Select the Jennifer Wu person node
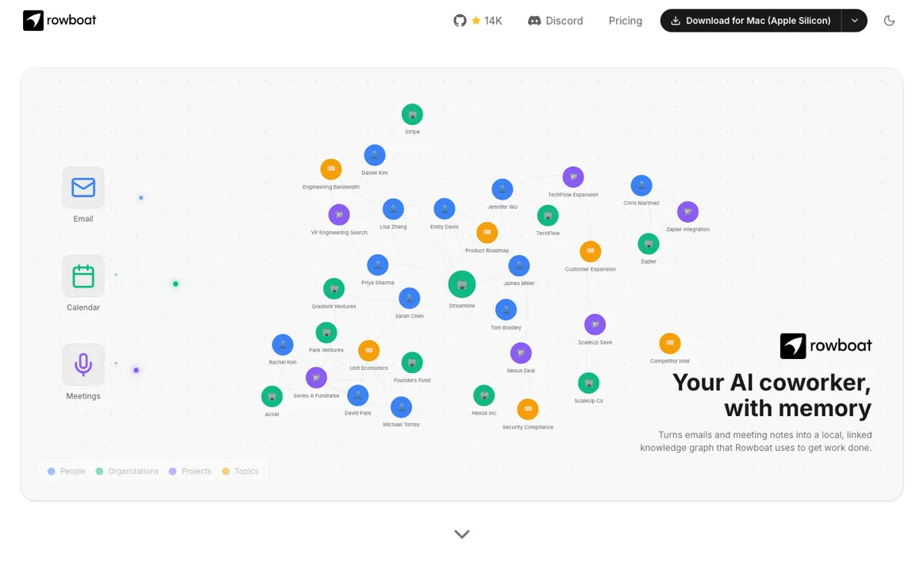This screenshot has width=924, height=578. 502,189
